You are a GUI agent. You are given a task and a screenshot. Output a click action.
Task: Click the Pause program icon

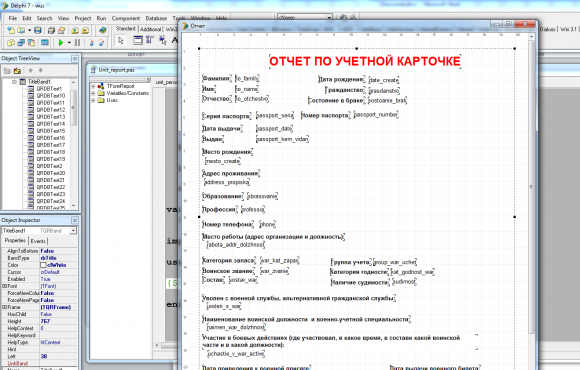click(x=77, y=43)
